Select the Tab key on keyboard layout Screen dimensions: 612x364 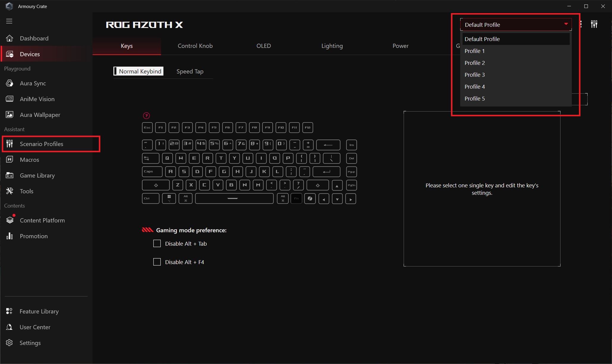click(151, 158)
